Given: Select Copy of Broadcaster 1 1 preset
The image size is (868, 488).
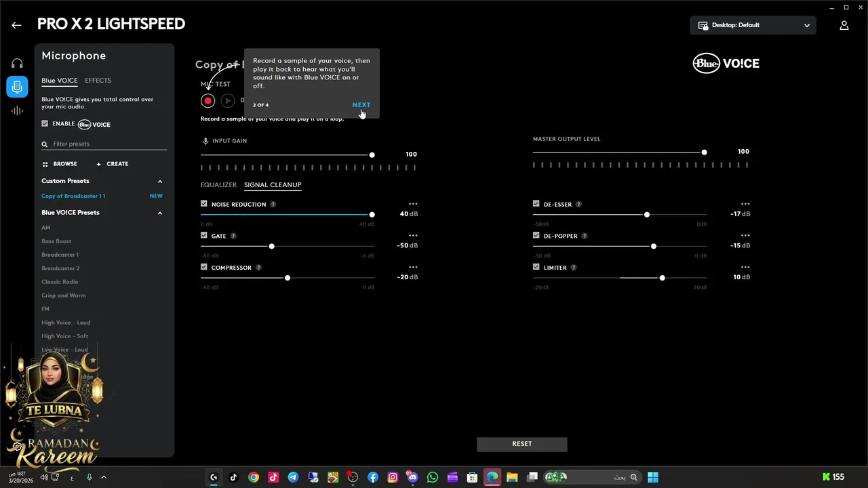Looking at the screenshot, I should click(73, 196).
